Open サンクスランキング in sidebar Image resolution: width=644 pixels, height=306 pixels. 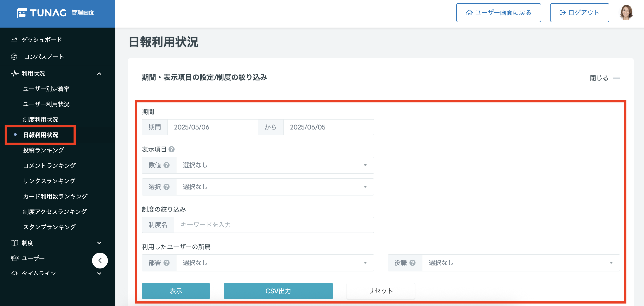pyautogui.click(x=49, y=181)
